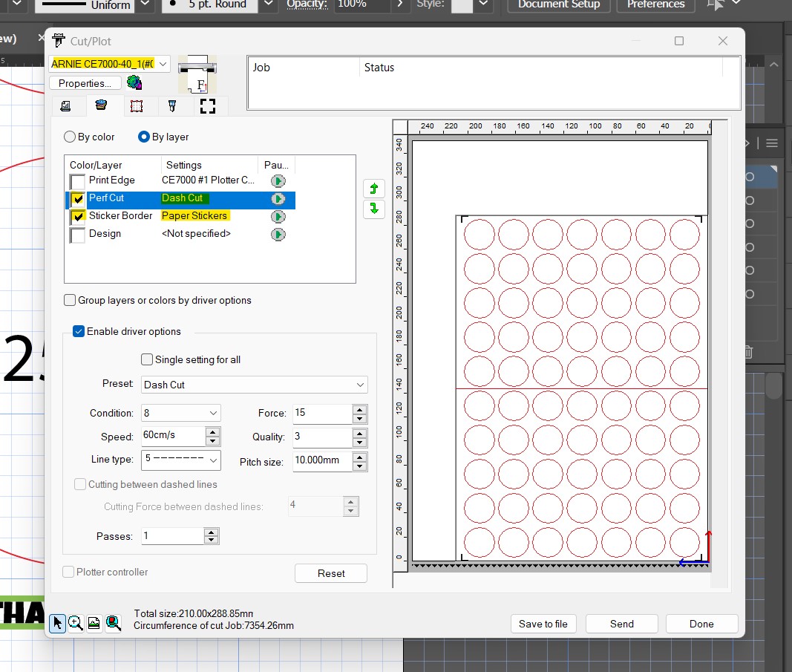The width and height of the screenshot is (792, 672).
Task: Move selected layer up with green arrow
Action: pos(374,189)
